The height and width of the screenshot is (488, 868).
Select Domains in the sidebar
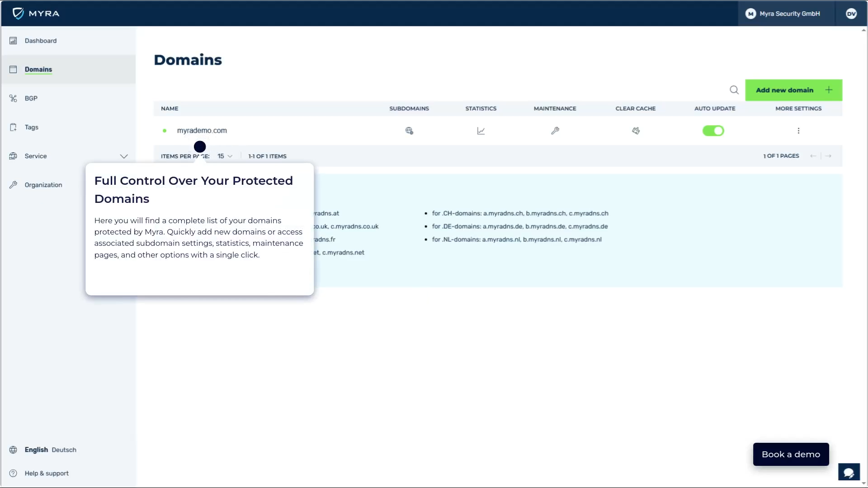[38, 69]
